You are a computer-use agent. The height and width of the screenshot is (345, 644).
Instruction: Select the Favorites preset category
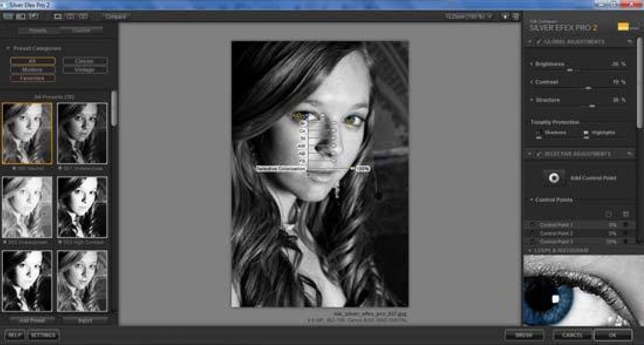(x=33, y=78)
